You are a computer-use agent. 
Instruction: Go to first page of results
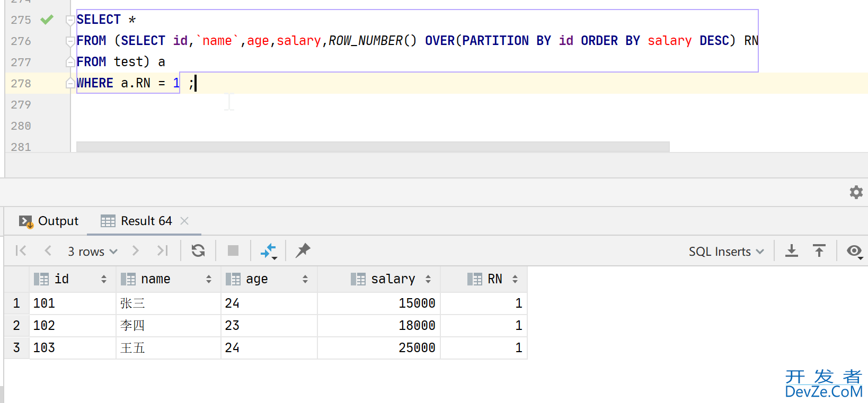[x=21, y=250]
